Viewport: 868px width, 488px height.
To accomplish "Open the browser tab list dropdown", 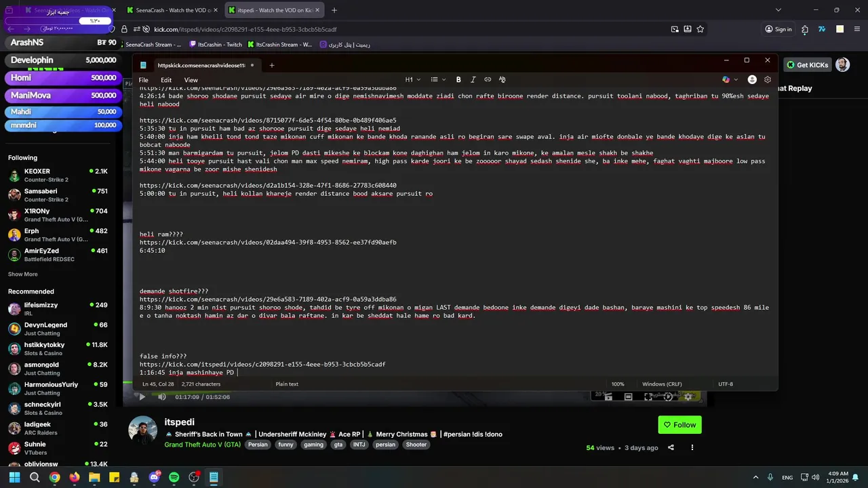I will coord(778,10).
